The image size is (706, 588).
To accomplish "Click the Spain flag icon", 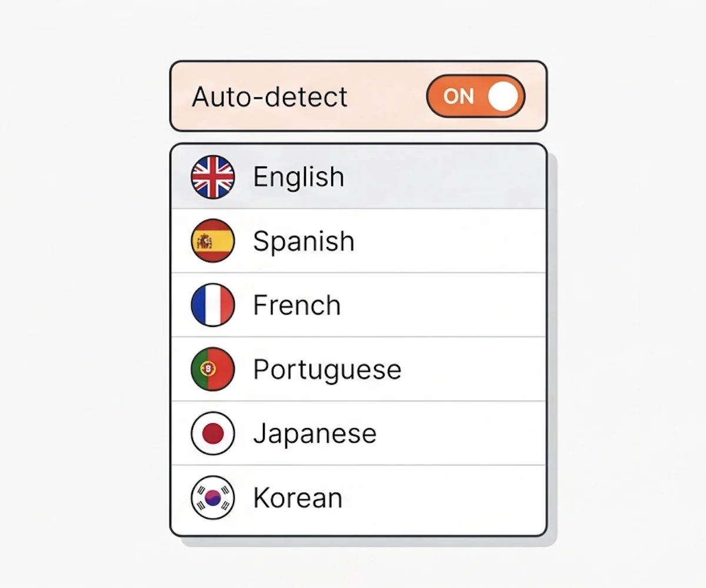I will click(x=213, y=241).
